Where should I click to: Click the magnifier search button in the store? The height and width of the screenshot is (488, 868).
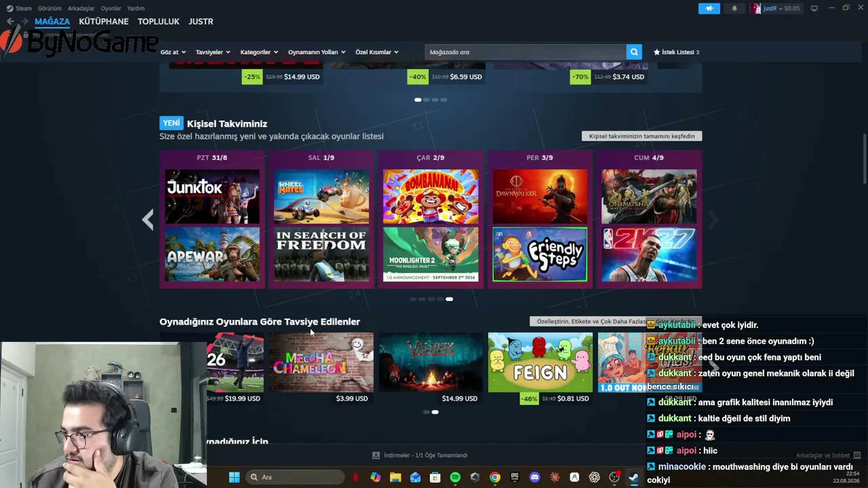634,52
